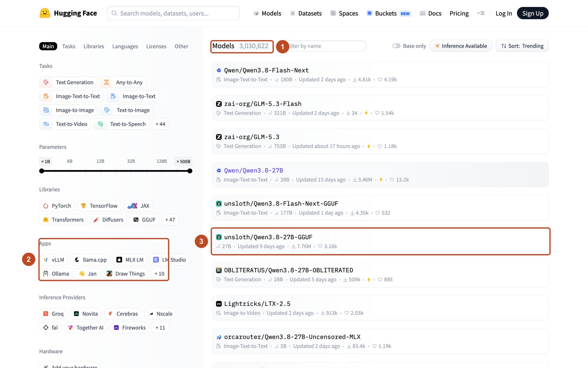Click the OBLITERATUS avatar icon
Screen dimensions: 588x368
click(x=219, y=270)
